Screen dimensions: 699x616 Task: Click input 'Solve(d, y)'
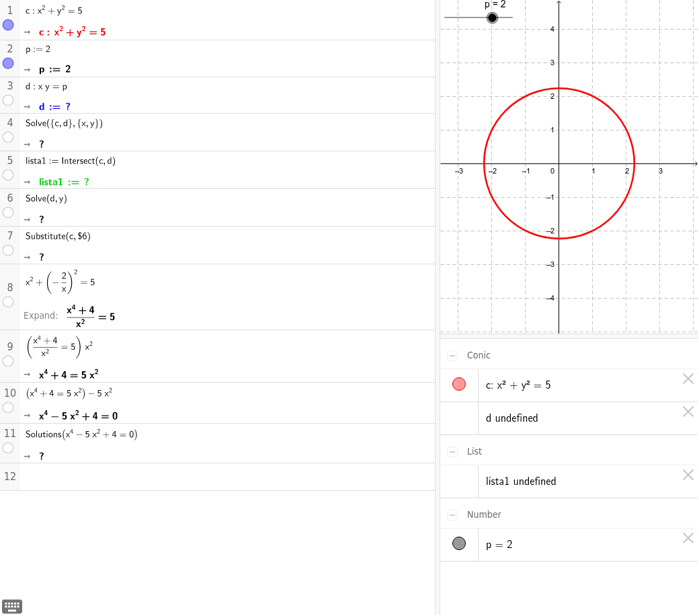46,198
